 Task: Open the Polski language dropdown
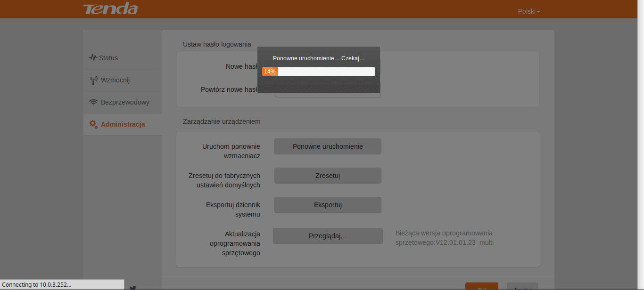529,11
